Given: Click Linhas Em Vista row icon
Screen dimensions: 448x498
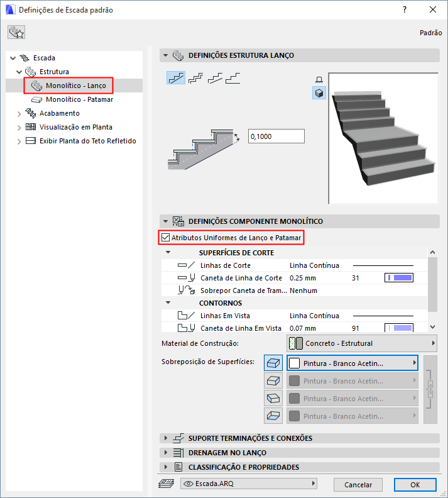Looking at the screenshot, I should pos(186,316).
